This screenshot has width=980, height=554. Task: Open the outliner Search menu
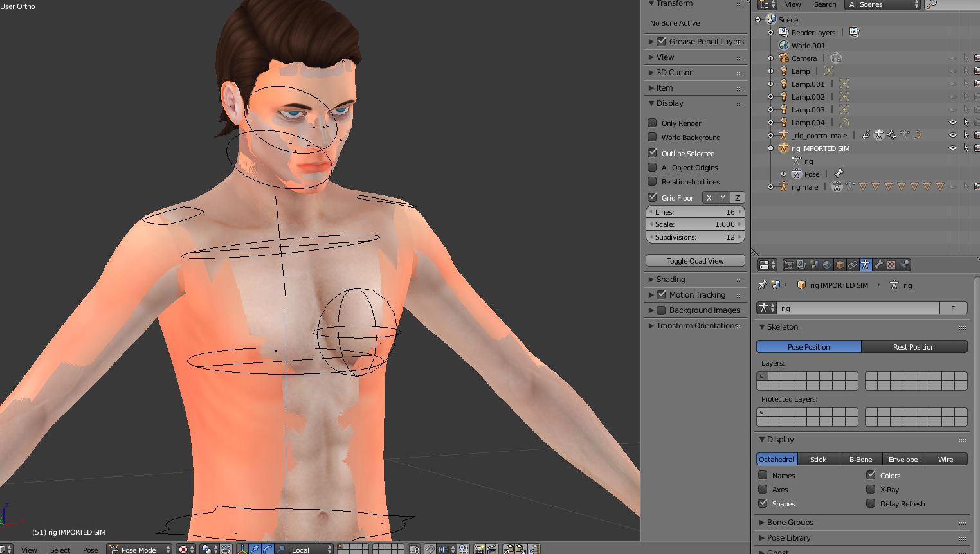(x=825, y=4)
